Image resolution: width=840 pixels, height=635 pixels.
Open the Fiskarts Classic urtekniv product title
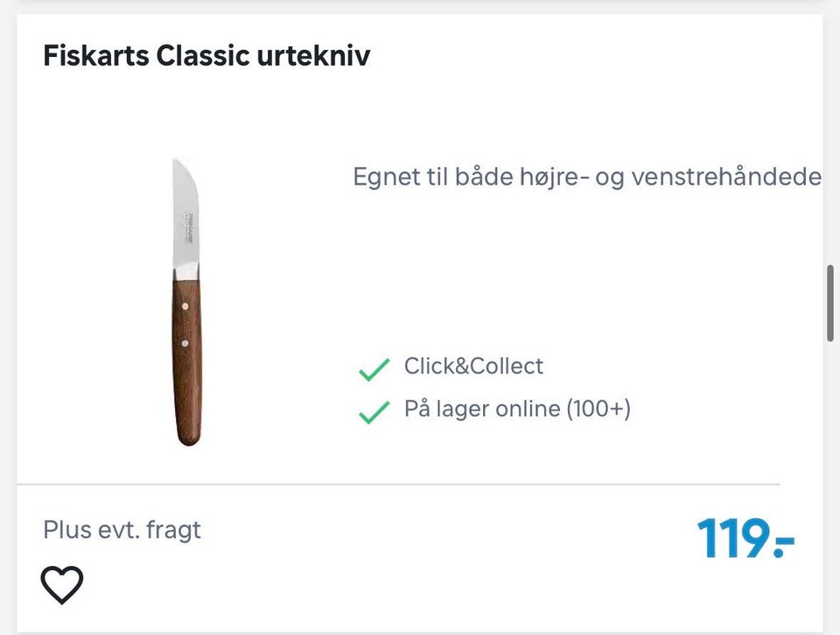coord(206,57)
